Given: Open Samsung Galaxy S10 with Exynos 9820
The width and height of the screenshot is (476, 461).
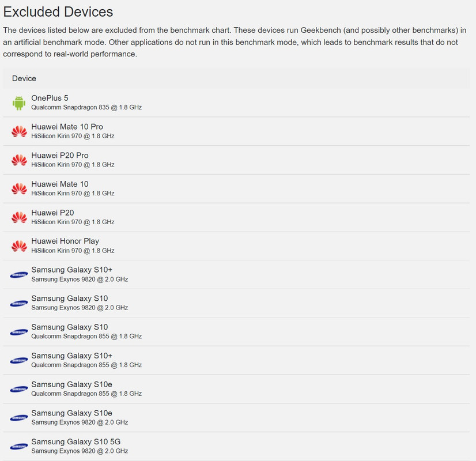Looking at the screenshot, I should pos(70,298).
